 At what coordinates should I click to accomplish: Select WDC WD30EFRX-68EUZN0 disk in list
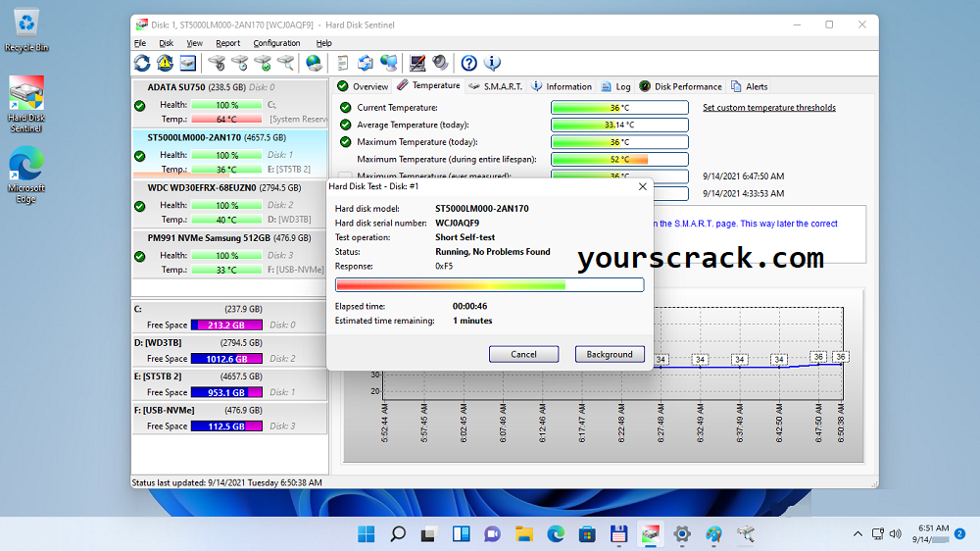point(229,204)
